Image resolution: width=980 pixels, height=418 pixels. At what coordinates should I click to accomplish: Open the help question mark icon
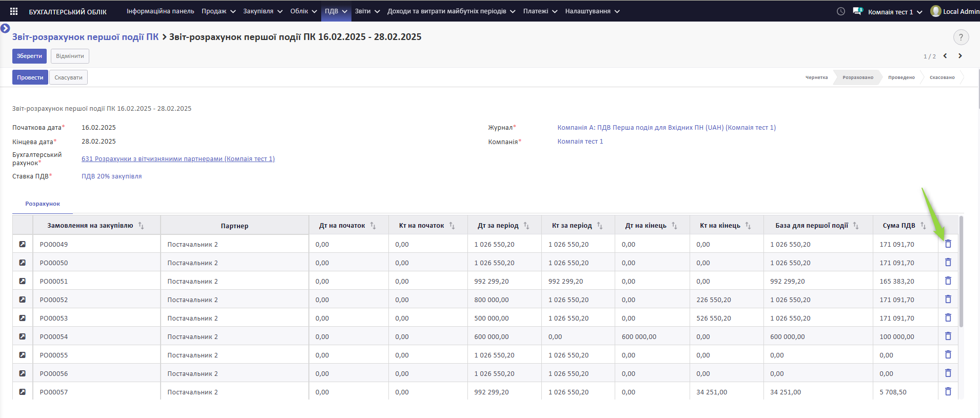click(961, 37)
